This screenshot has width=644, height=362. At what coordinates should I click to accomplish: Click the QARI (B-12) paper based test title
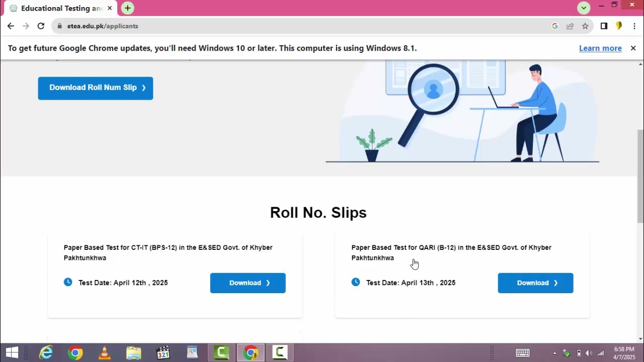(x=451, y=253)
